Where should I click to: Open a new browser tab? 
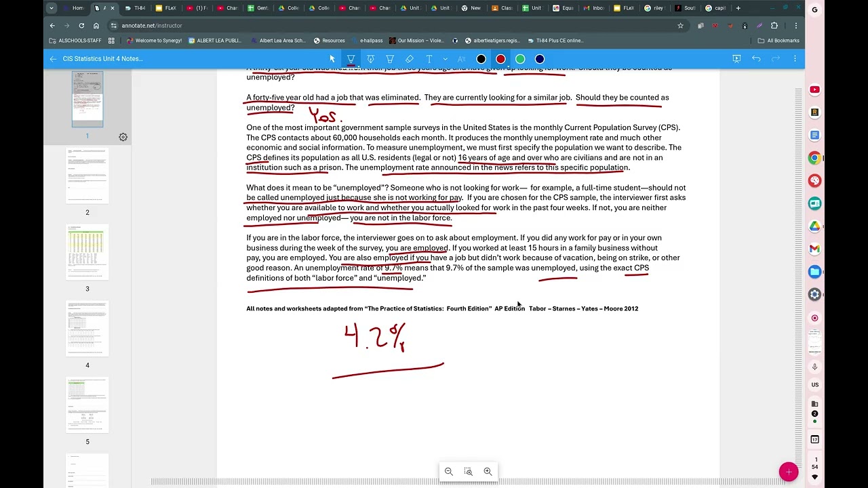[738, 8]
